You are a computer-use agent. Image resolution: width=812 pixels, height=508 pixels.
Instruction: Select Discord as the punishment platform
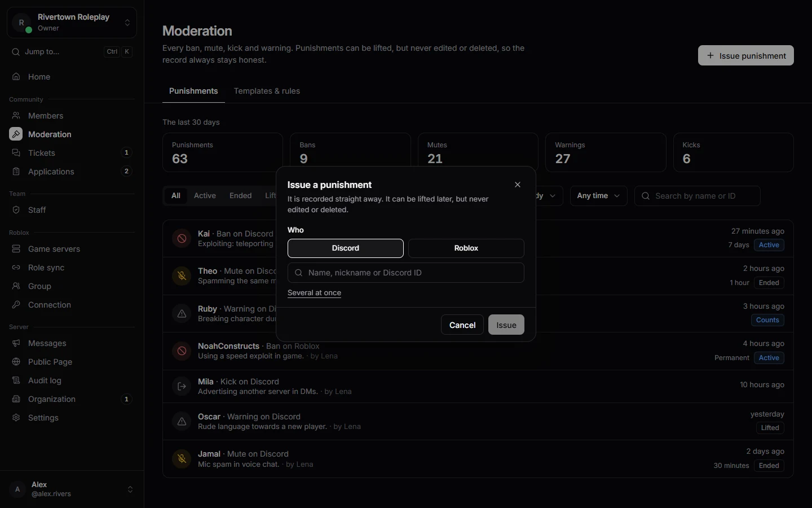click(x=346, y=248)
